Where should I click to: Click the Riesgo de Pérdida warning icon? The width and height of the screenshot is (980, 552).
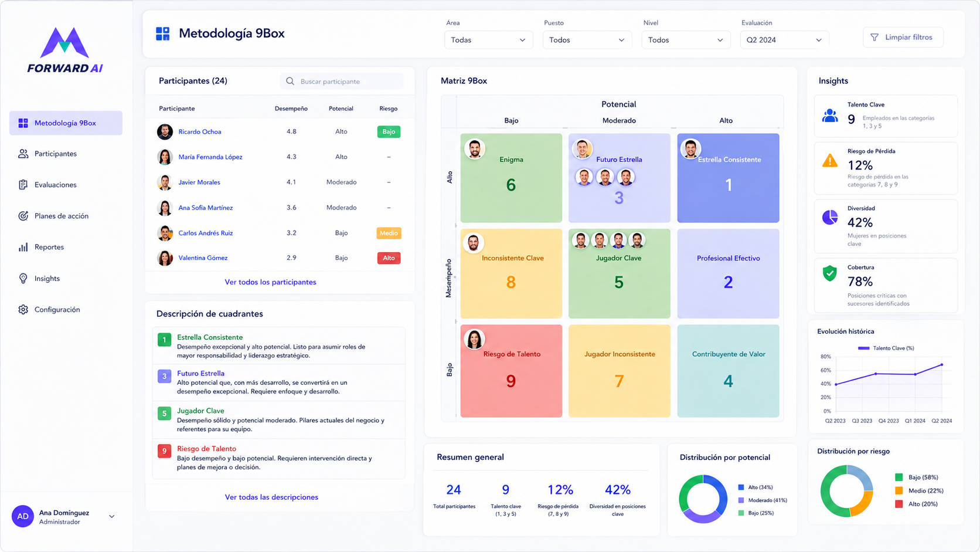pyautogui.click(x=830, y=160)
